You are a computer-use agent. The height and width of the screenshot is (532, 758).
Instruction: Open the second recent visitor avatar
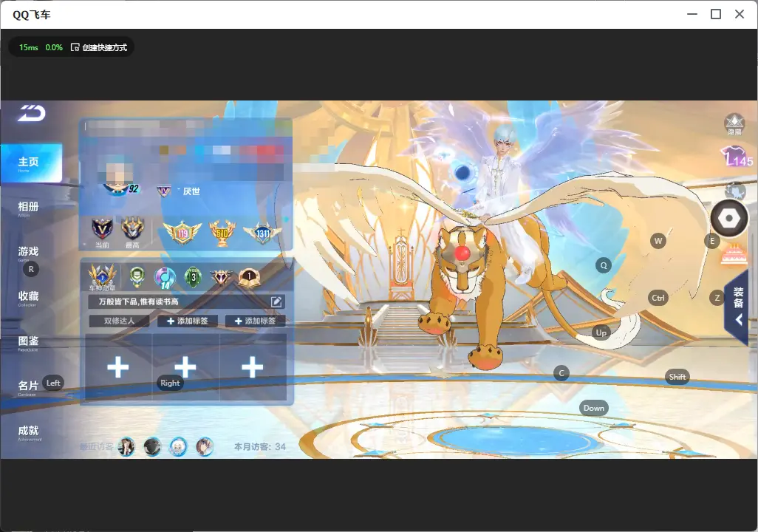point(152,447)
